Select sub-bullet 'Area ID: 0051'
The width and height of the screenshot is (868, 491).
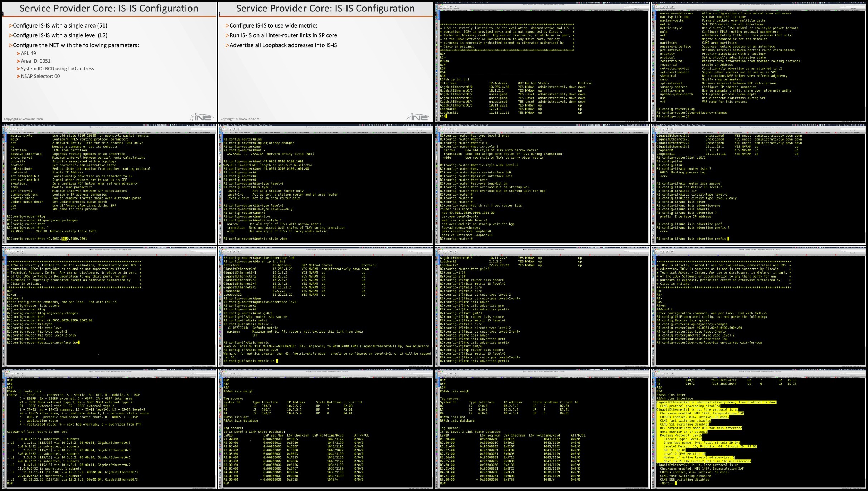[x=36, y=61]
